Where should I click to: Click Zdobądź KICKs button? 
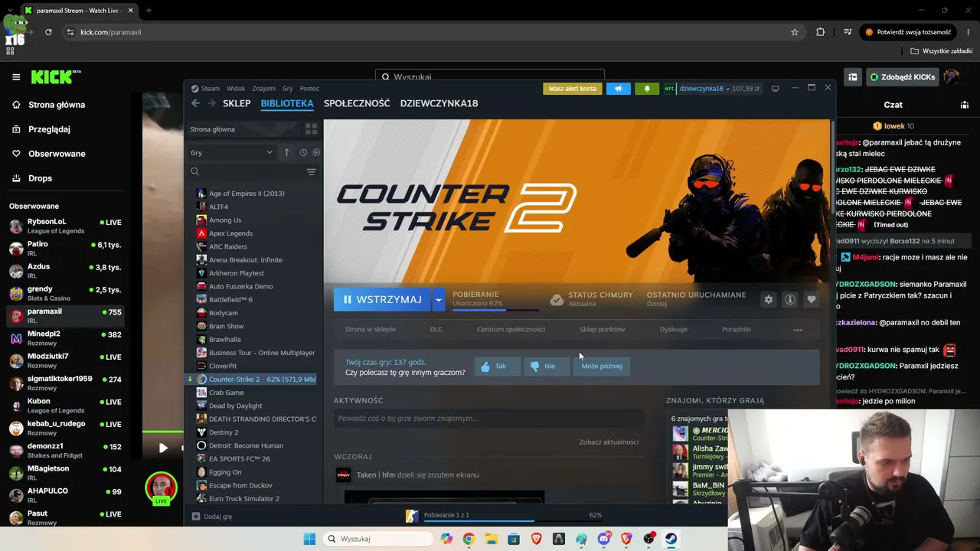pos(903,77)
